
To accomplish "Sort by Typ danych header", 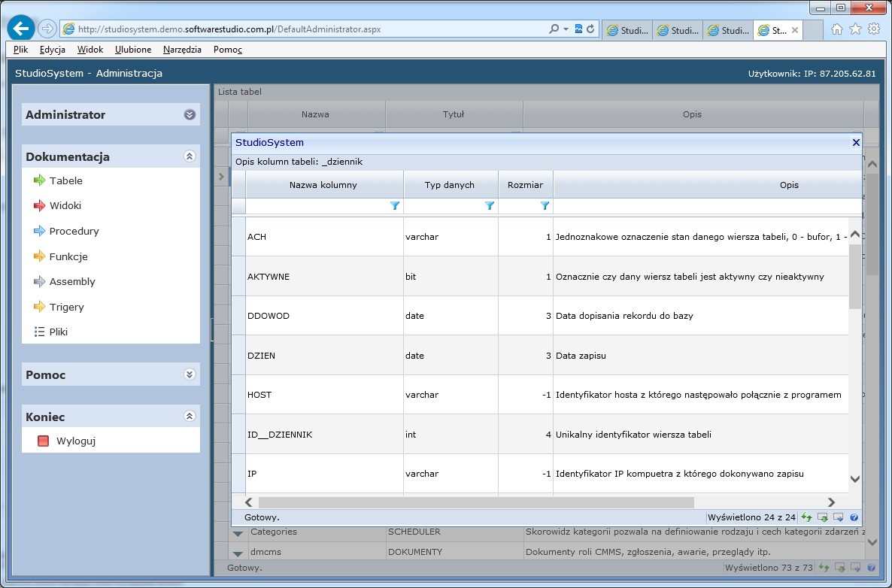I will pos(450,185).
